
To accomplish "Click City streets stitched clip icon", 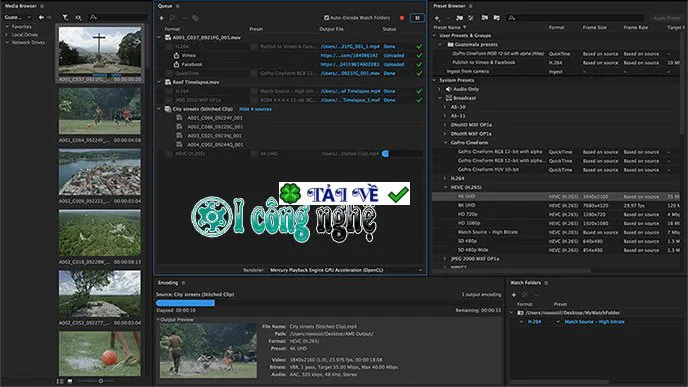I will click(168, 109).
